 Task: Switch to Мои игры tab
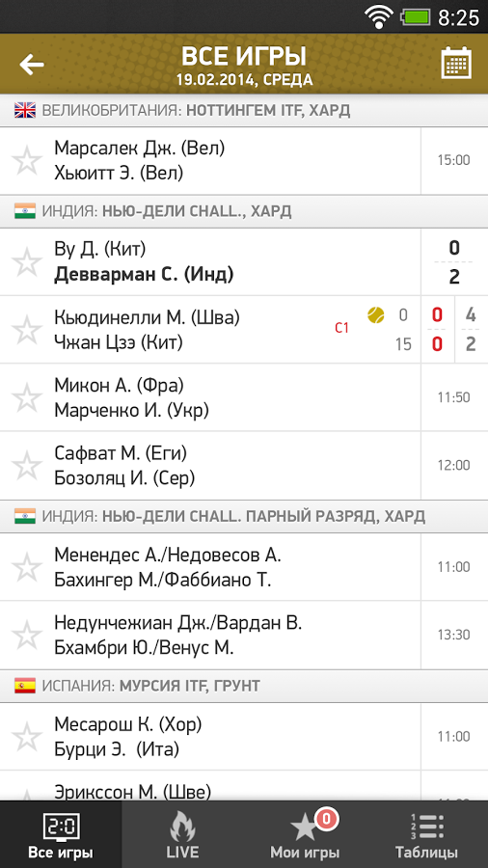coord(305,834)
